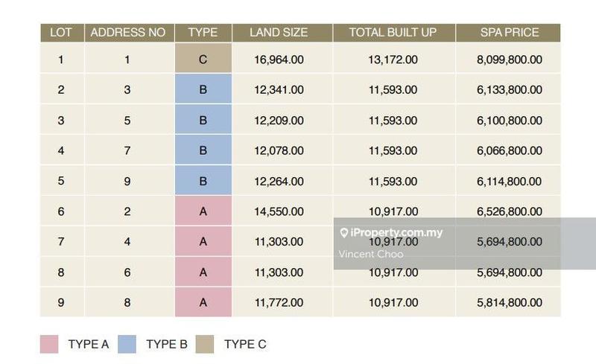The width and height of the screenshot is (596, 364).
Task: Click the TYPE A pink legend swatch
Action: (48, 344)
